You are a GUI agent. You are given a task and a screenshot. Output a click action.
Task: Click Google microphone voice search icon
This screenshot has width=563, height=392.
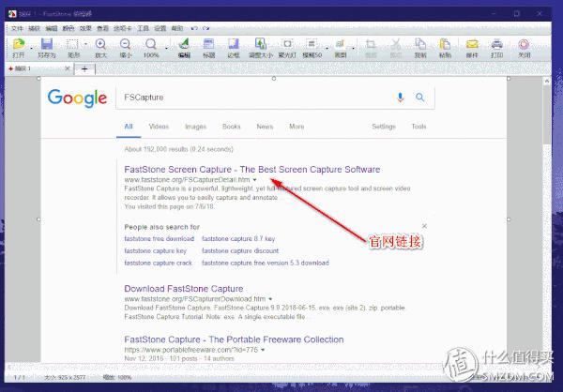pyautogui.click(x=401, y=98)
